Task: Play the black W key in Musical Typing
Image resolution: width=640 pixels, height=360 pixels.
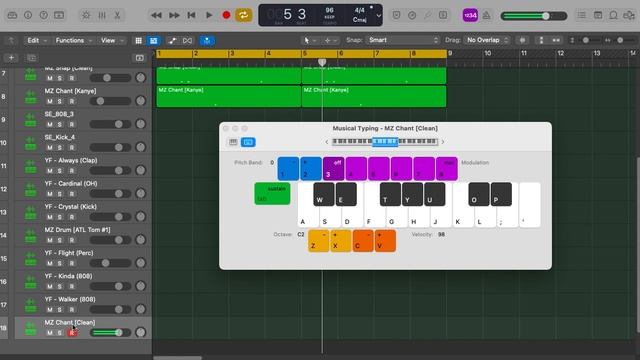Action: tap(324, 194)
